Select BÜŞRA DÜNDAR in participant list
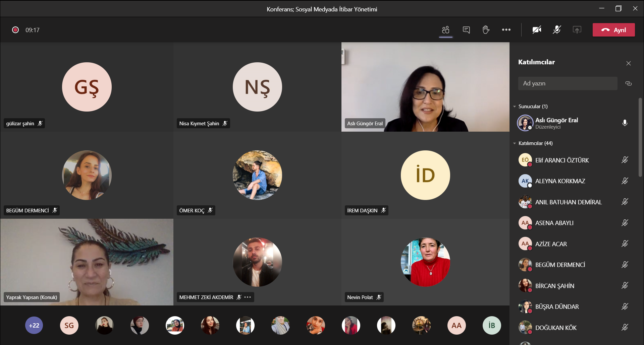 click(x=574, y=307)
